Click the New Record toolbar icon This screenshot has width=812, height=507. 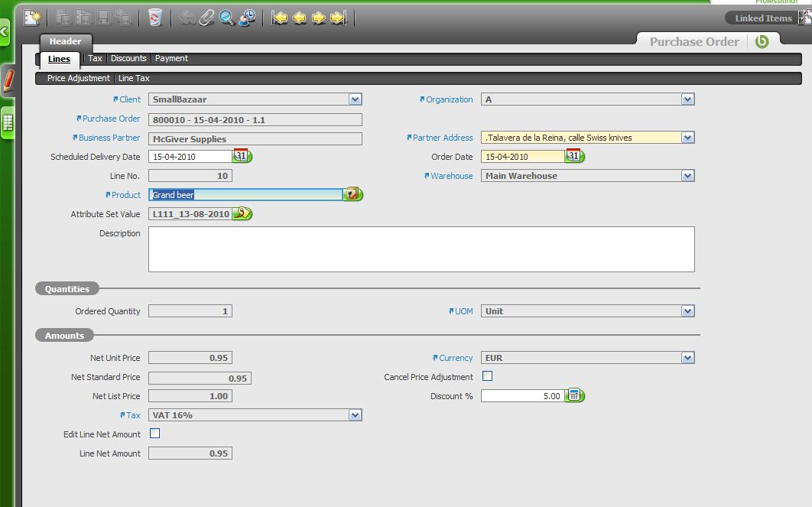(32, 18)
